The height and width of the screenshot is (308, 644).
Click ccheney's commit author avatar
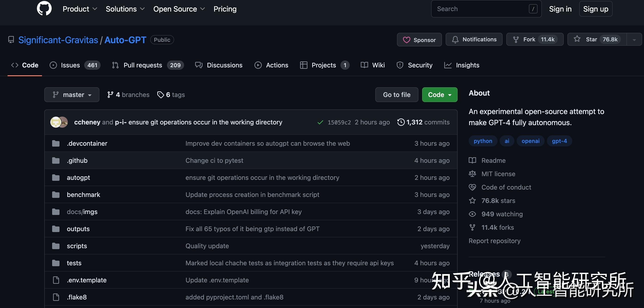coord(56,122)
